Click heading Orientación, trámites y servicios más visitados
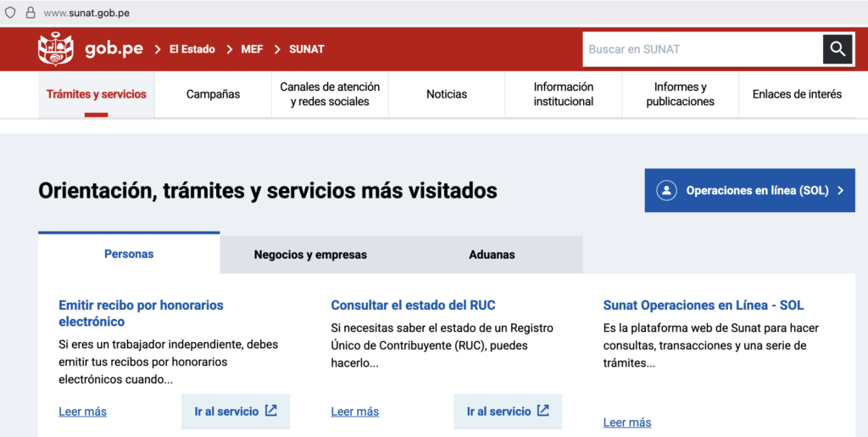Image resolution: width=868 pixels, height=437 pixels. coord(267,191)
